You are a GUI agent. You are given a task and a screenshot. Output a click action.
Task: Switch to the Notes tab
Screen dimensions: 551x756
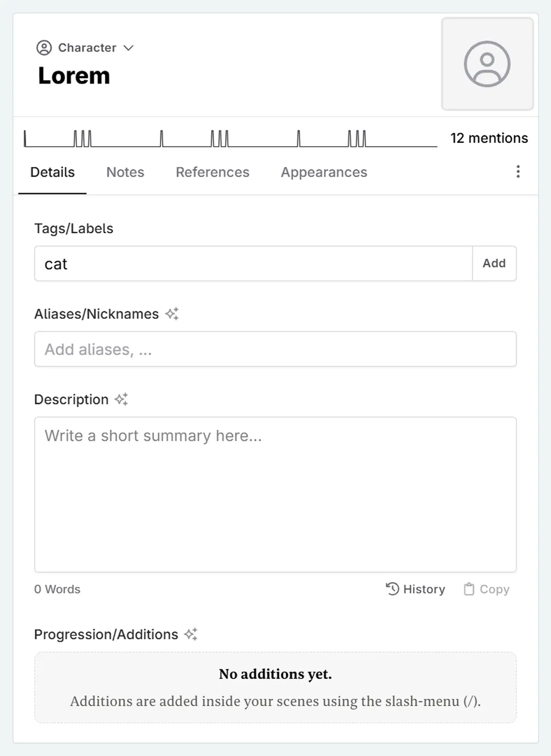click(125, 172)
